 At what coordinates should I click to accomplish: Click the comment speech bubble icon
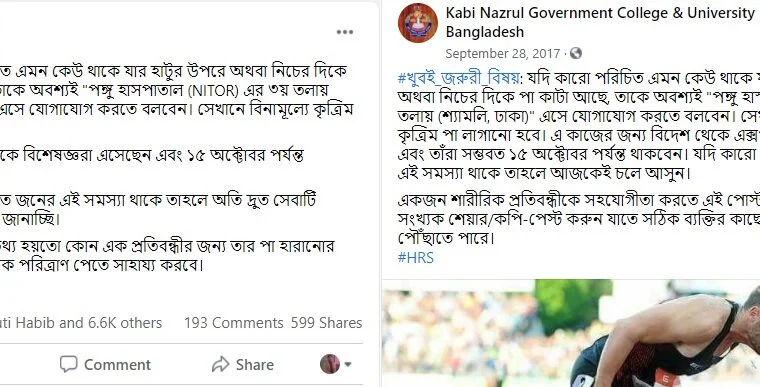point(68,364)
